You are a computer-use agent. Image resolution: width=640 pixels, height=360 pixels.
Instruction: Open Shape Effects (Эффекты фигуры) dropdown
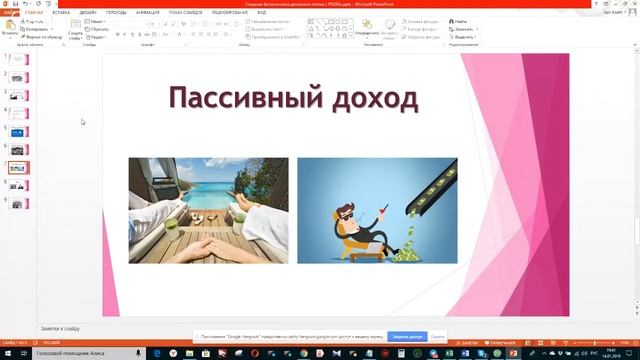pyautogui.click(x=421, y=37)
